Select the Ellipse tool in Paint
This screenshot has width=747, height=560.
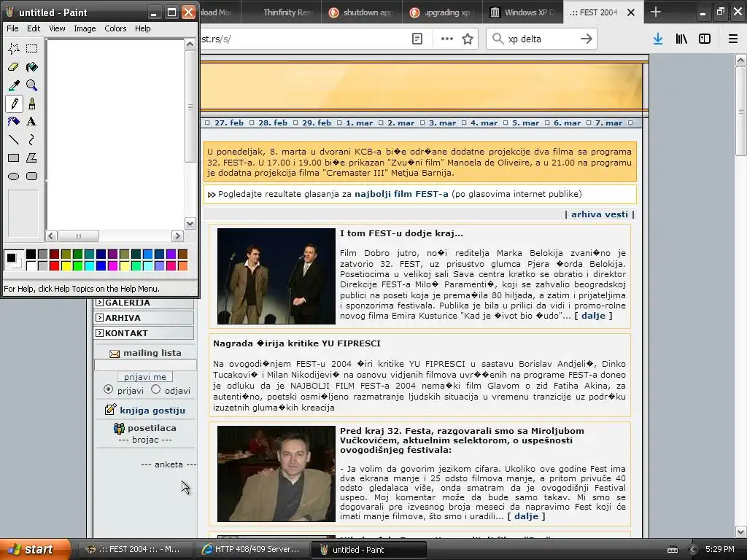click(x=14, y=176)
